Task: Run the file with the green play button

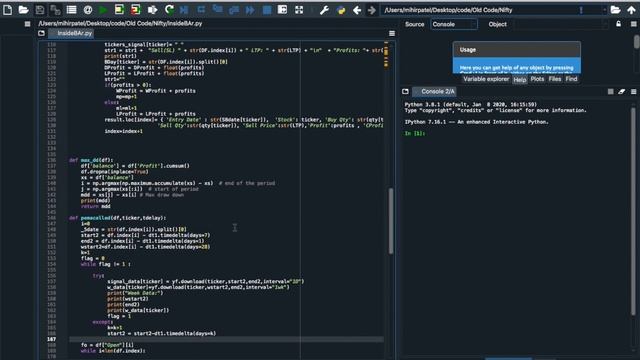Action: (x=103, y=10)
